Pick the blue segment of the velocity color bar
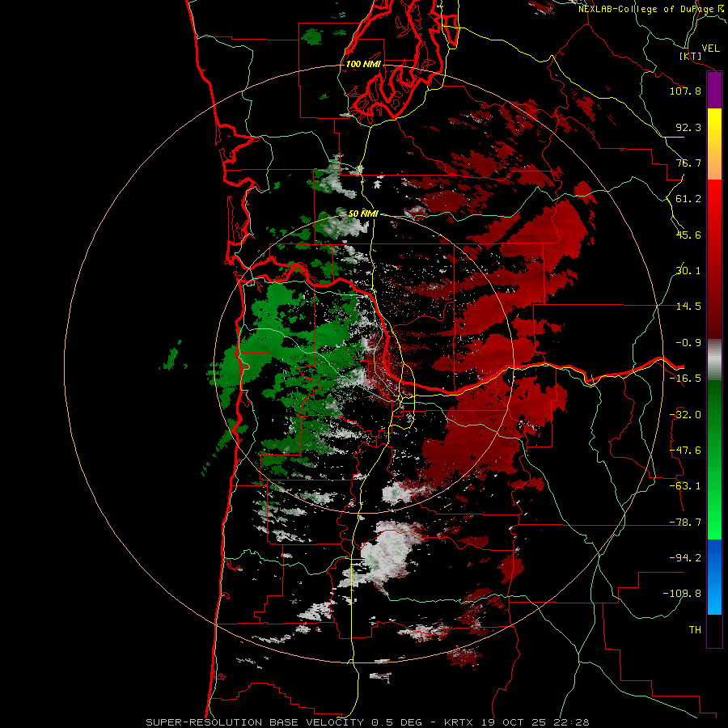The width and height of the screenshot is (728, 728). (x=714, y=577)
